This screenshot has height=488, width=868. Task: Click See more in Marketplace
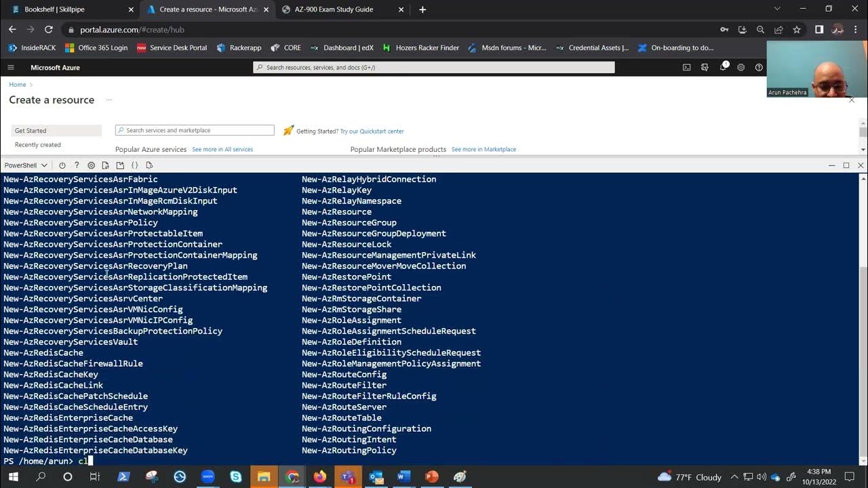pos(484,149)
